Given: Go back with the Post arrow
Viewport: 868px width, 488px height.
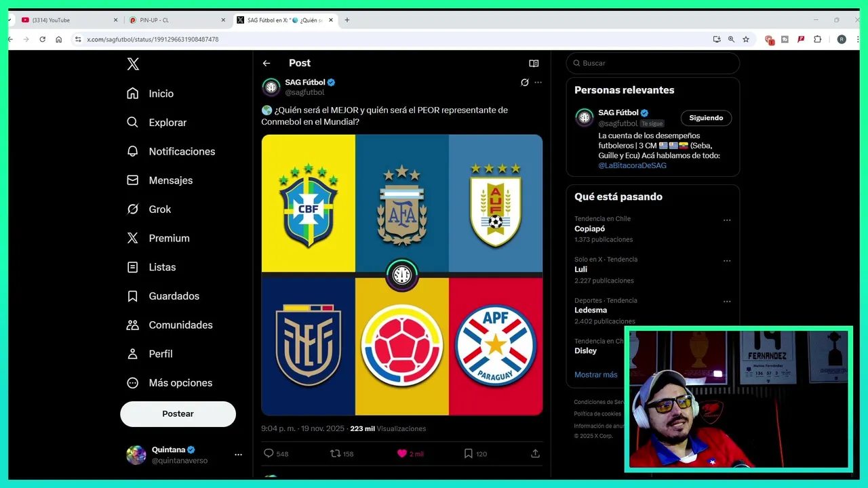Looking at the screenshot, I should tap(267, 63).
